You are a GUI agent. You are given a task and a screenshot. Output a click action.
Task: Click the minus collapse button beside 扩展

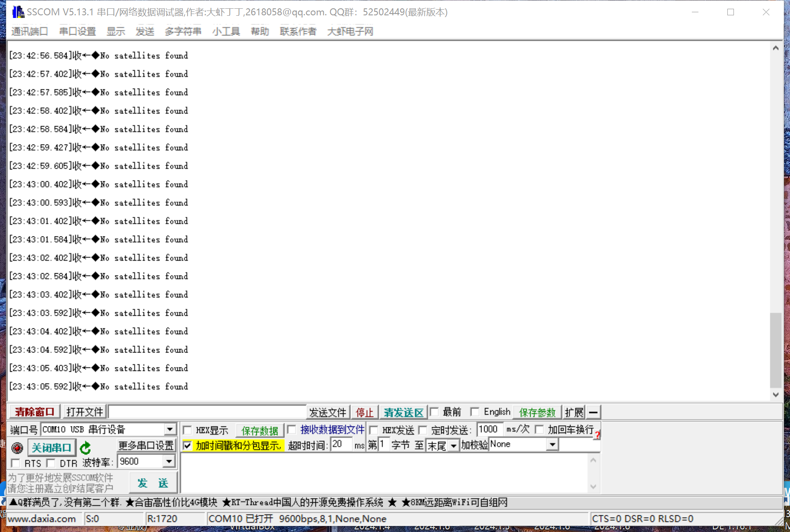pyautogui.click(x=593, y=412)
